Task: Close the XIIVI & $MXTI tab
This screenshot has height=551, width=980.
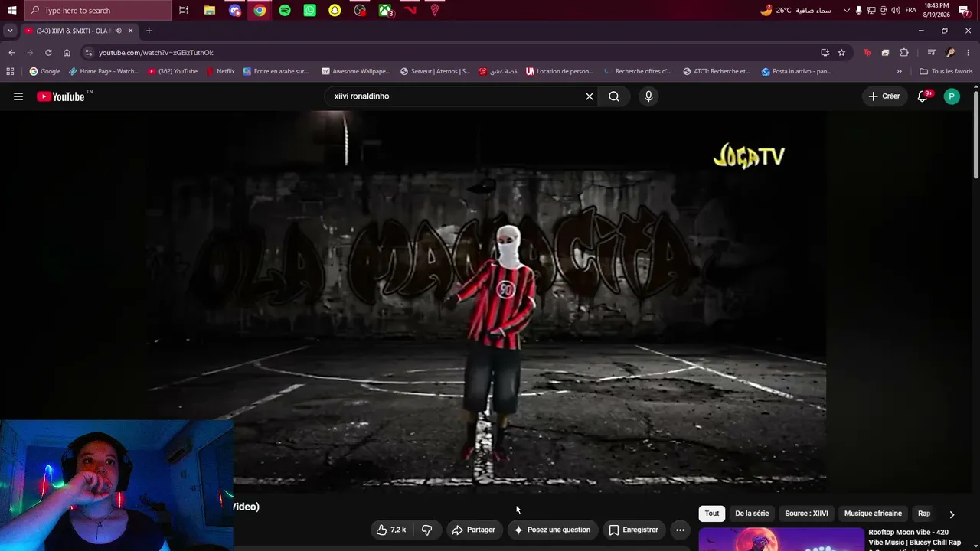Action: 131,31
